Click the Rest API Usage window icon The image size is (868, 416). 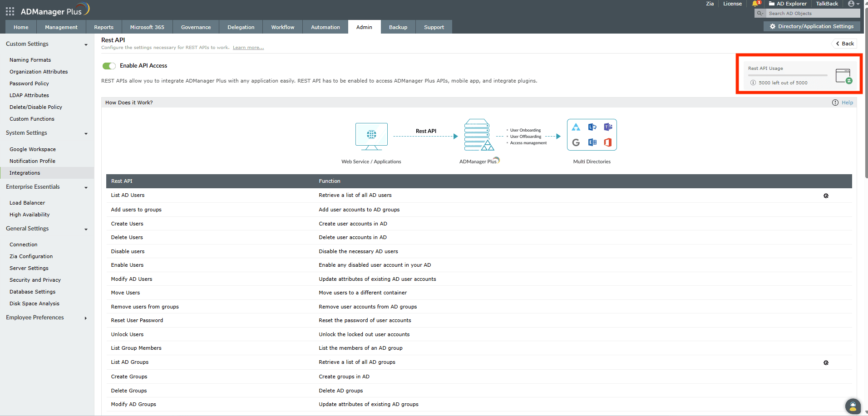point(843,76)
